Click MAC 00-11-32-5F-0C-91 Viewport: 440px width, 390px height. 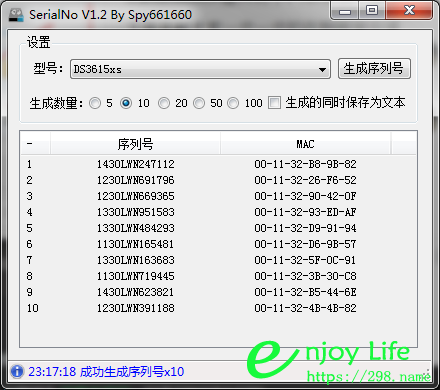pos(305,260)
